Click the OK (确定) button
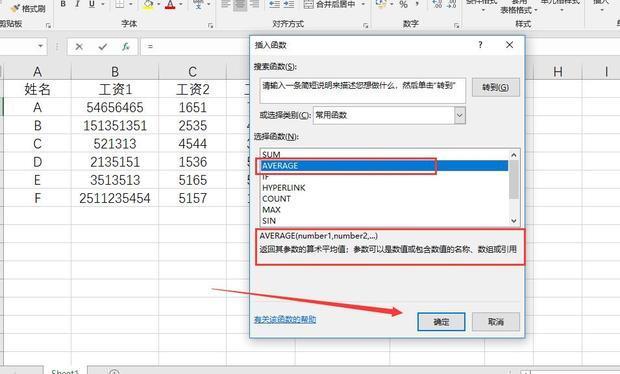The image size is (620, 374). point(441,322)
